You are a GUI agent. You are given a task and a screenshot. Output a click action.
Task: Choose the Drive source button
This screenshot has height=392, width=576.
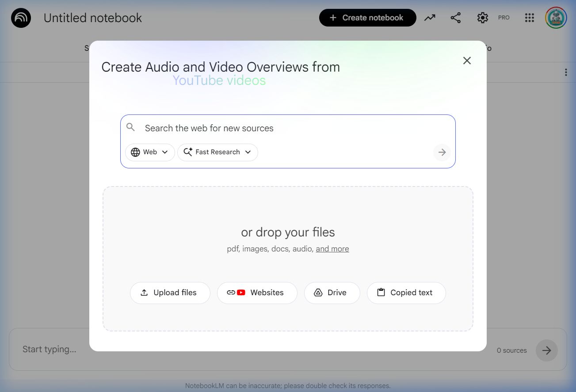point(332,293)
